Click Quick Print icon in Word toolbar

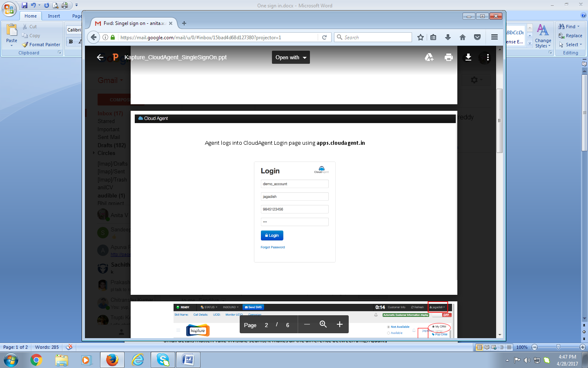(x=65, y=5)
